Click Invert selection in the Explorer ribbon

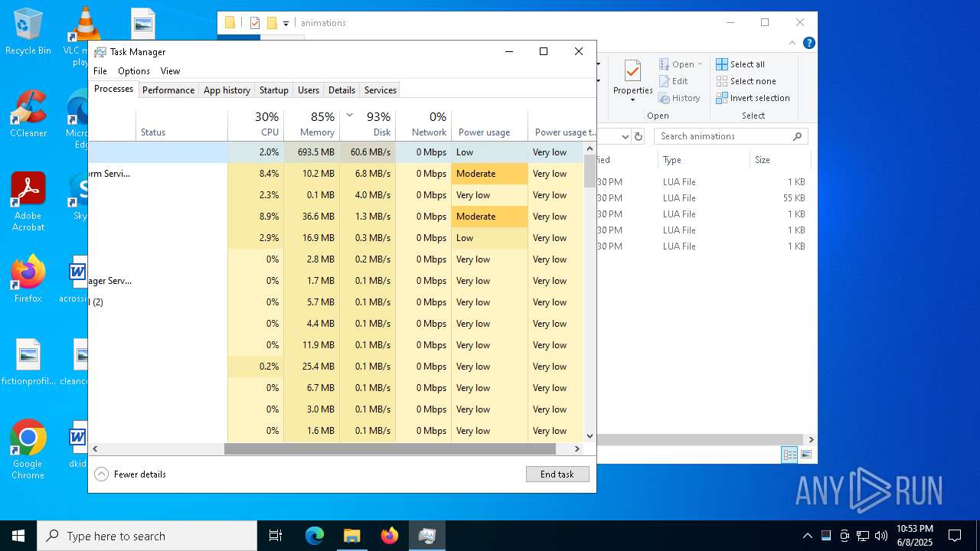point(753,98)
